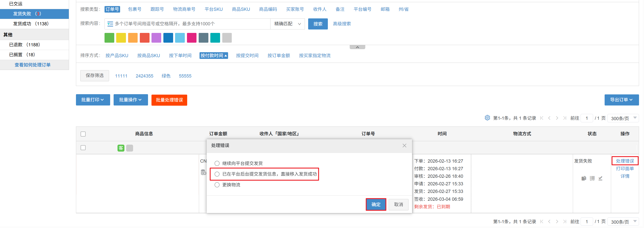The image size is (644, 228).
Task: Switch search type to 跟踪号
Action: coord(157,9)
